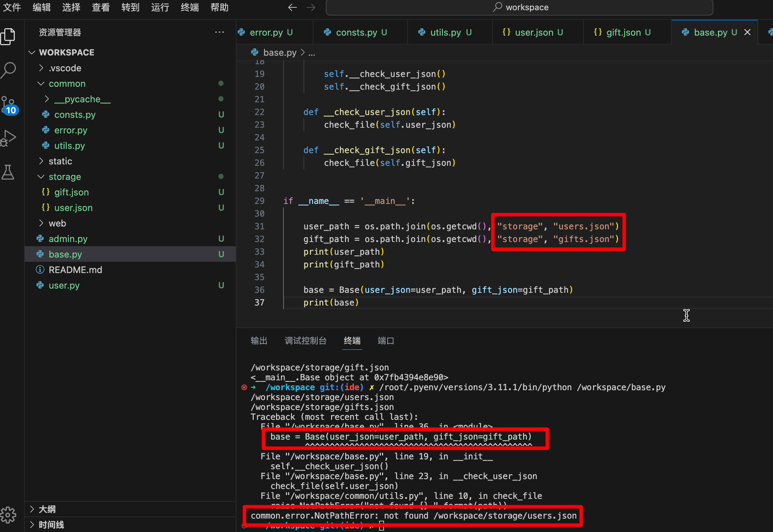Screen dimensions: 773x532
Task: Click the if __name__ == '__main__' line
Action: [349, 201]
